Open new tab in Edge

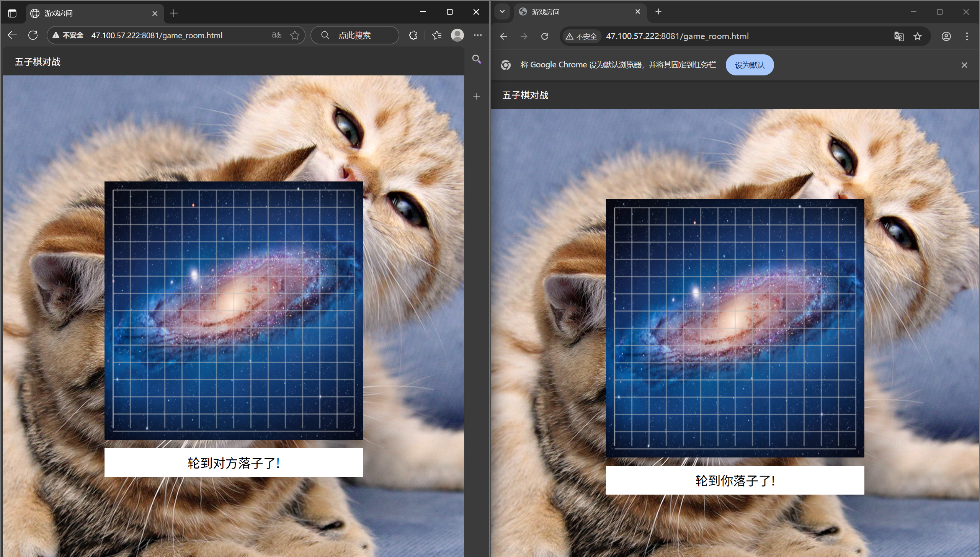[x=174, y=13]
